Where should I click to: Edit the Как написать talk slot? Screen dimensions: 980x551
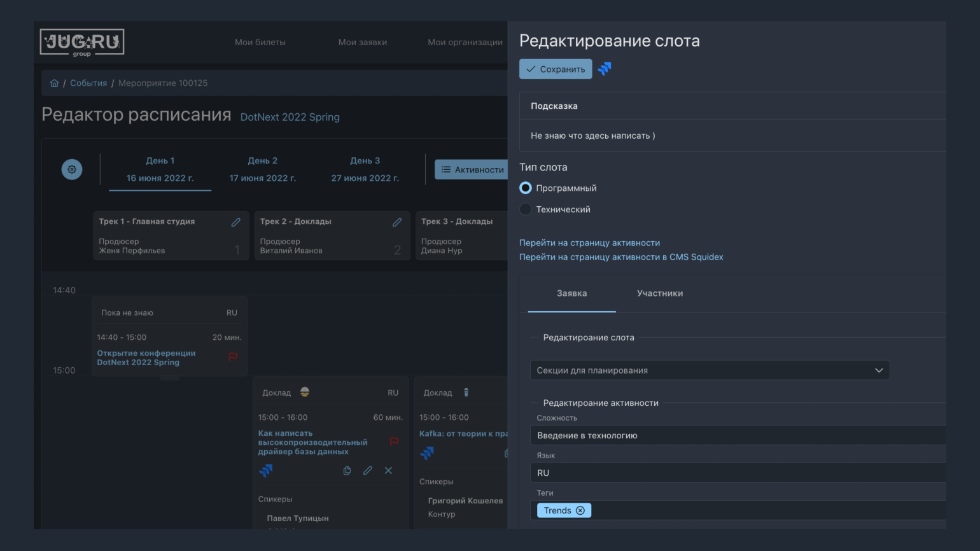368,471
